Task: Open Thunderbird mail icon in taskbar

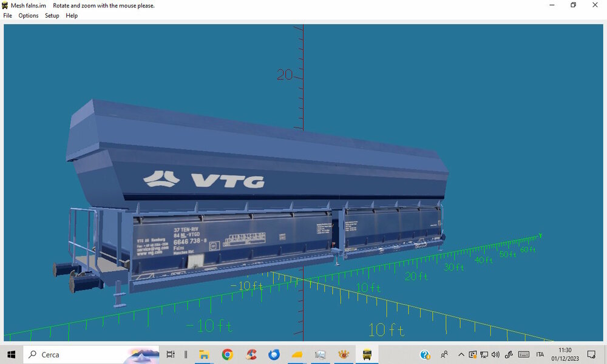Action: (x=274, y=354)
